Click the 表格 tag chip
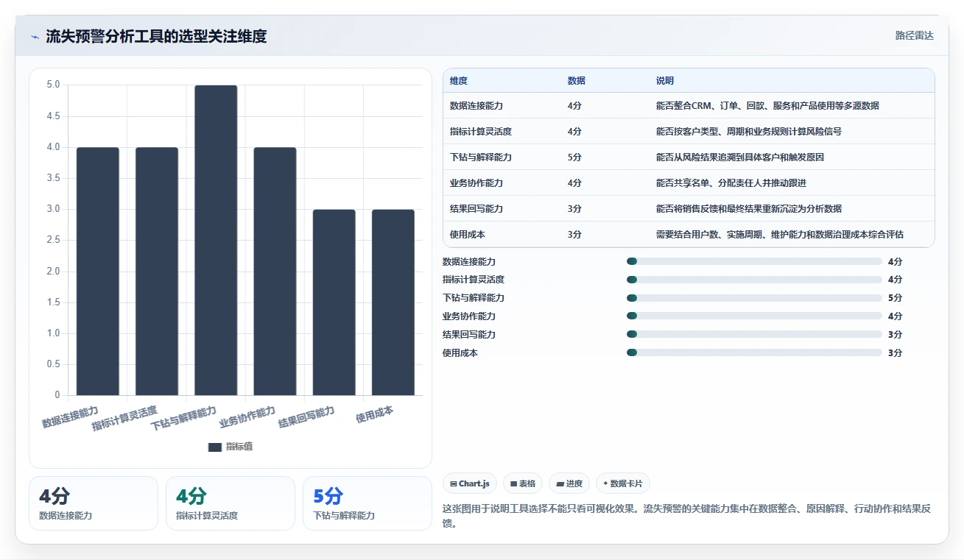Viewport: 964px width, 560px height. click(x=523, y=483)
